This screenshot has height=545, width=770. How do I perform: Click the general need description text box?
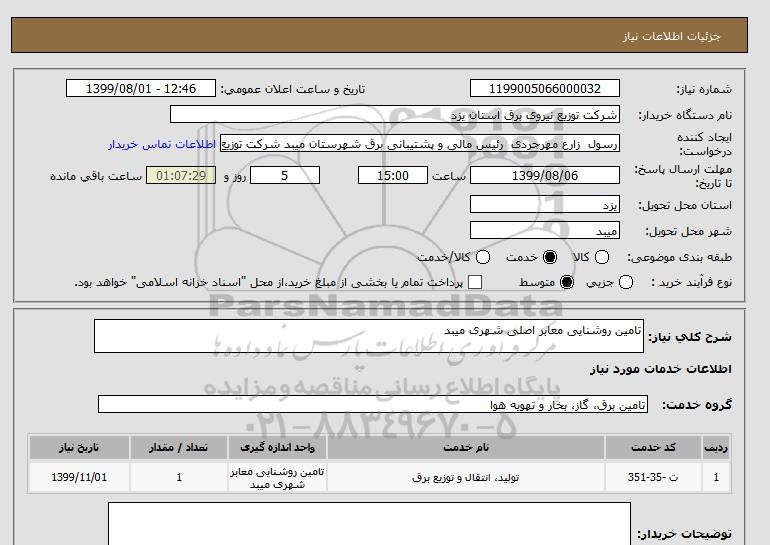pyautogui.click(x=369, y=336)
